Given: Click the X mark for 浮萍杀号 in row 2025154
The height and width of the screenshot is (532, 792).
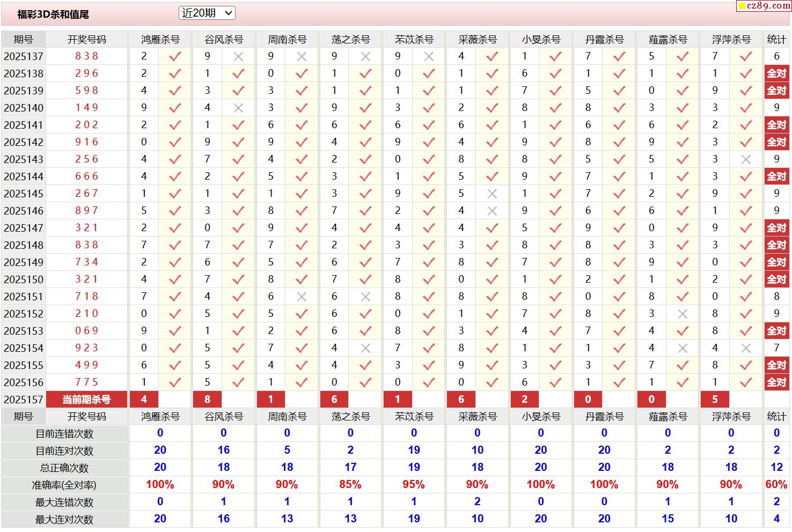Looking at the screenshot, I should pos(746,348).
